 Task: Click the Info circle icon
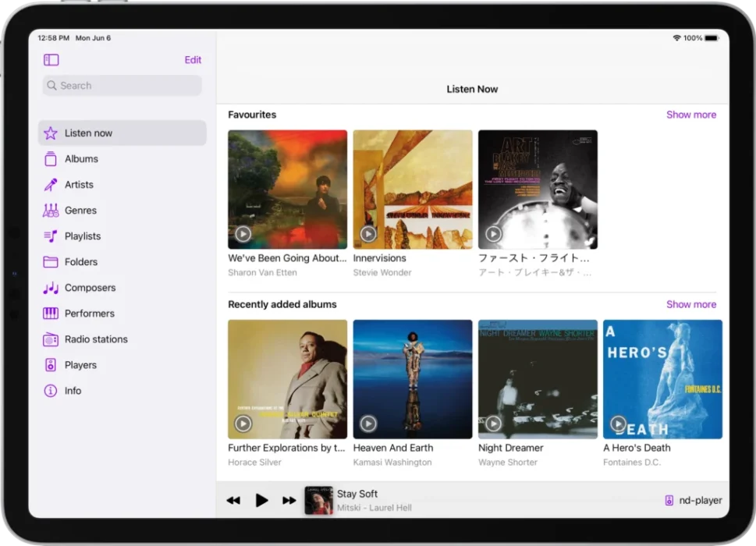(x=50, y=391)
